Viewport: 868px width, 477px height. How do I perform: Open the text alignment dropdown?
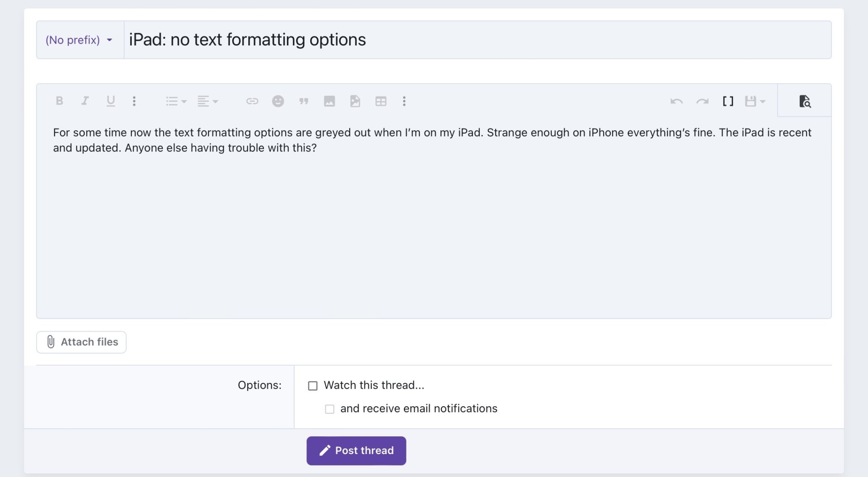tap(208, 101)
